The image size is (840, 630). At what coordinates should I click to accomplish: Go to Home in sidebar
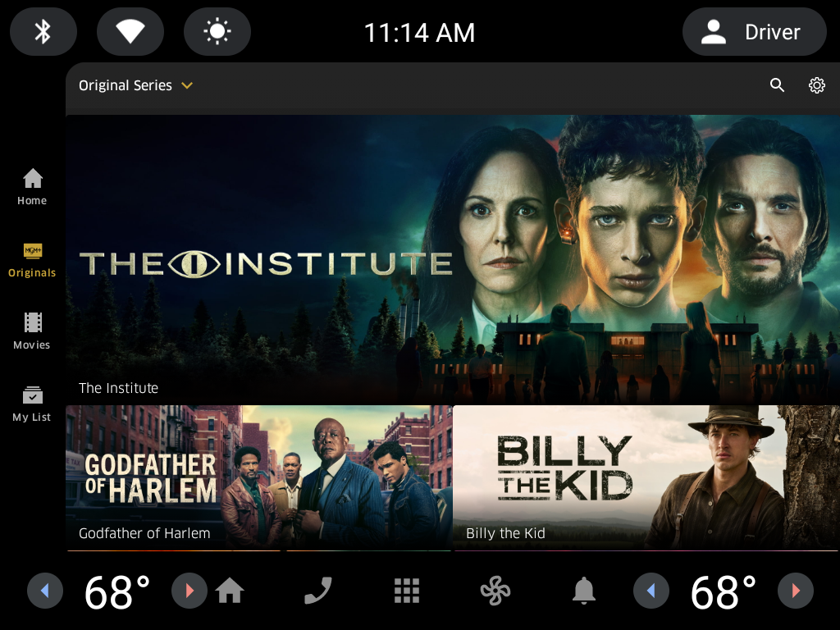pos(32,187)
